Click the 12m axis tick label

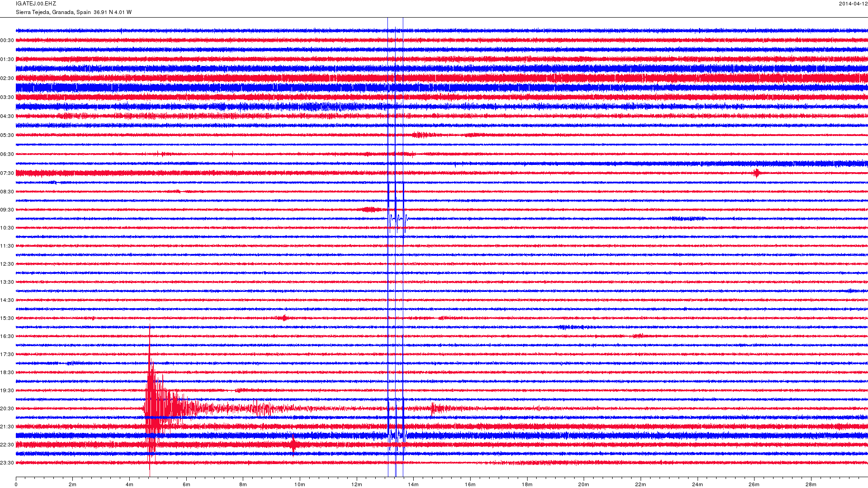click(x=357, y=484)
